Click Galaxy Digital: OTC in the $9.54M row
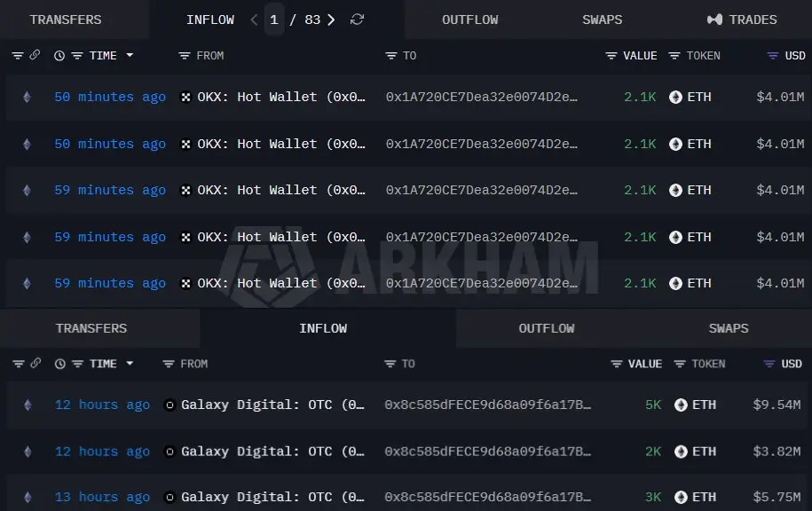This screenshot has height=511, width=812. [x=273, y=405]
